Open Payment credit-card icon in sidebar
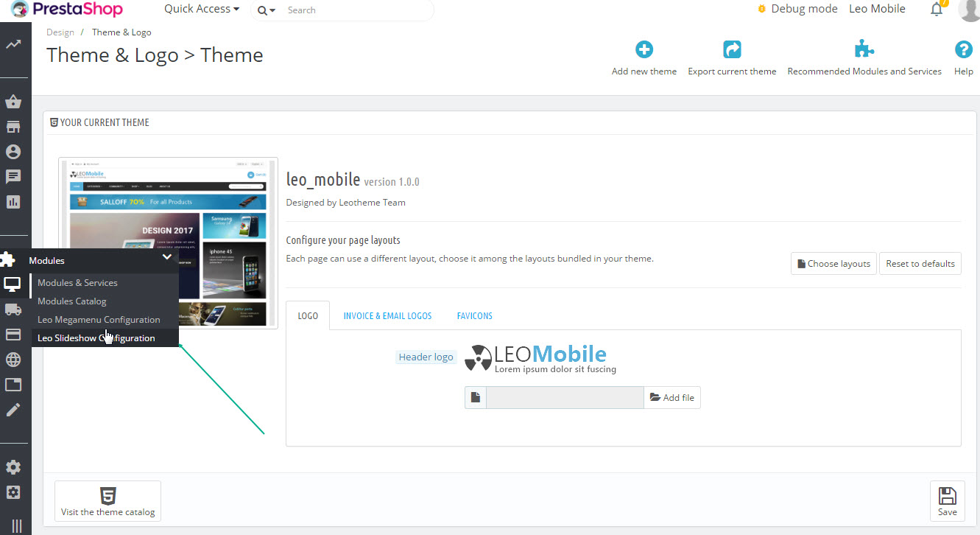This screenshot has width=980, height=535. (13, 335)
